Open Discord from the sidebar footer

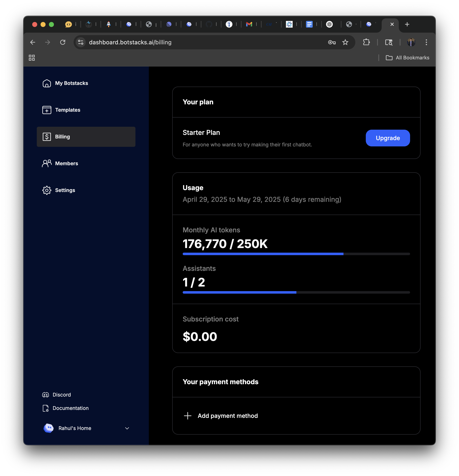tap(62, 394)
